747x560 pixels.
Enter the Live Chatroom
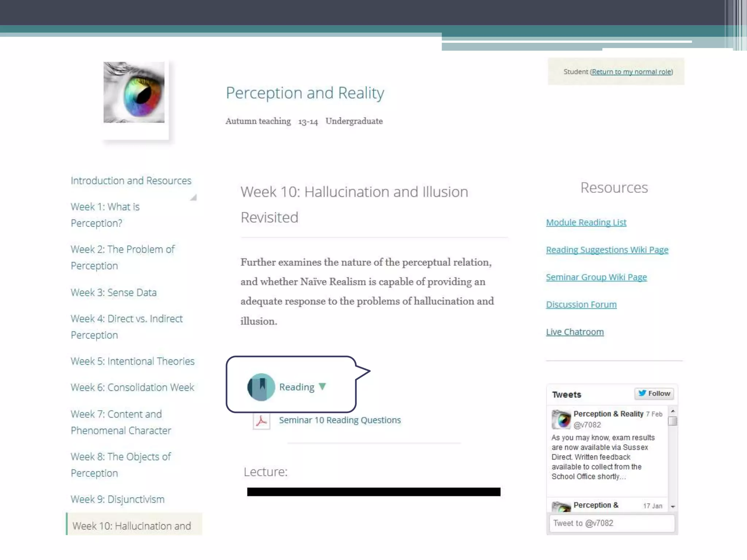click(574, 332)
